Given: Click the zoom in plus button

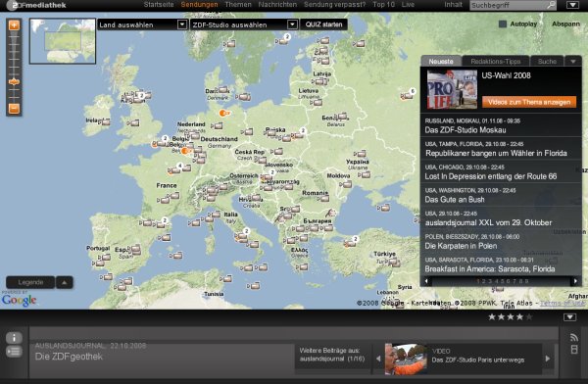Looking at the screenshot, I should [14, 25].
